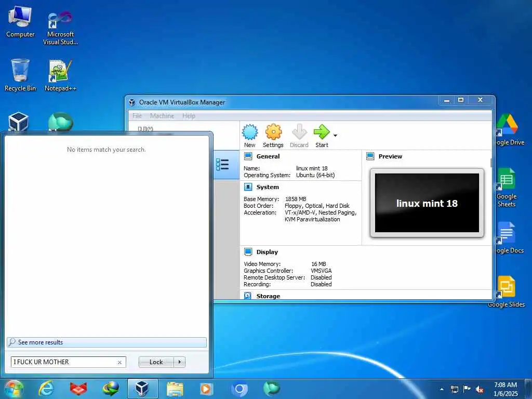Click the Floppy, Optical, Hard Disk boot order
Image resolution: width=532 pixels, height=399 pixels.
point(317,206)
